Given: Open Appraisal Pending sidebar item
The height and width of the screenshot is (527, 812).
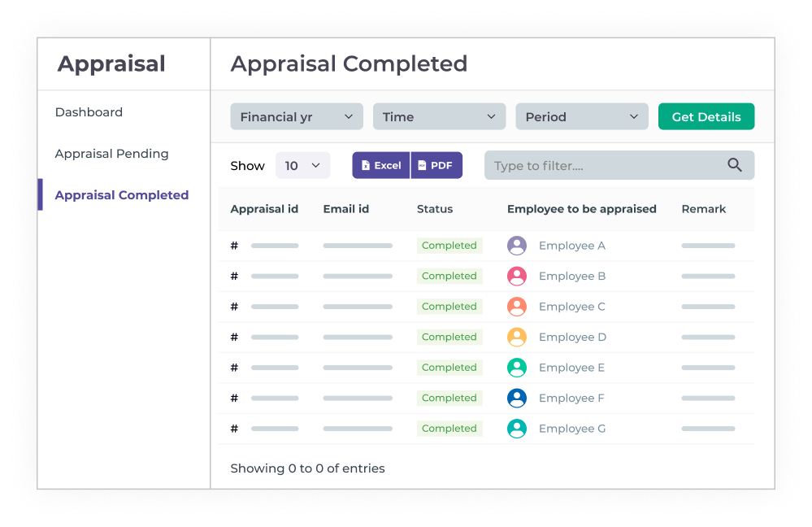Looking at the screenshot, I should [x=111, y=154].
